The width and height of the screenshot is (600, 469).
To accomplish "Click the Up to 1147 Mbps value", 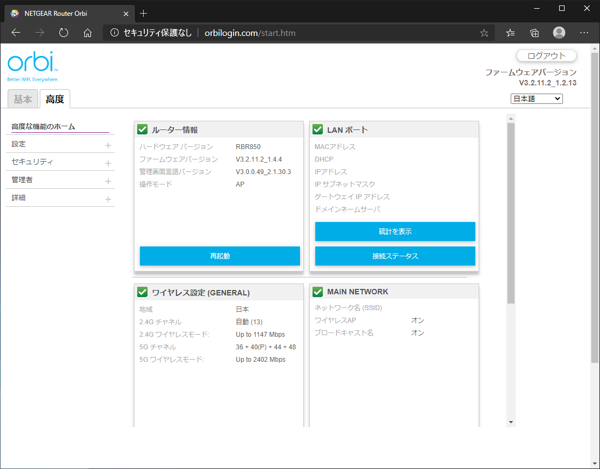I will click(x=260, y=334).
